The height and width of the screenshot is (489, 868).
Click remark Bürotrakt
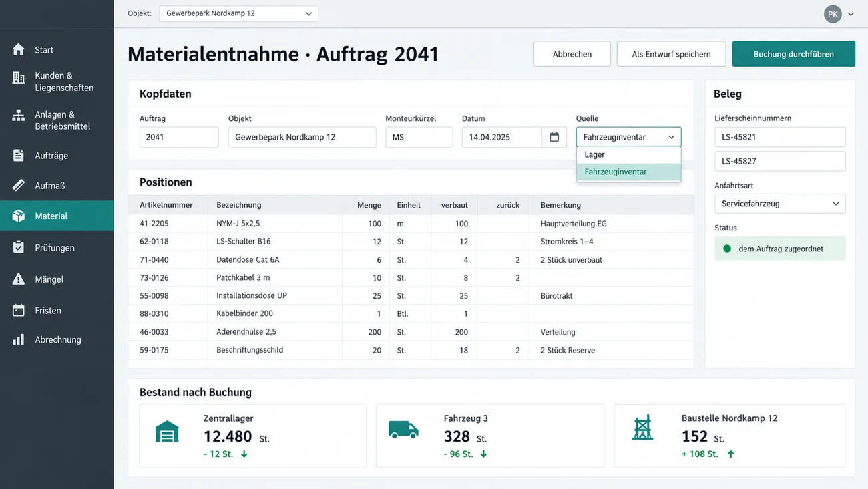[x=557, y=295]
